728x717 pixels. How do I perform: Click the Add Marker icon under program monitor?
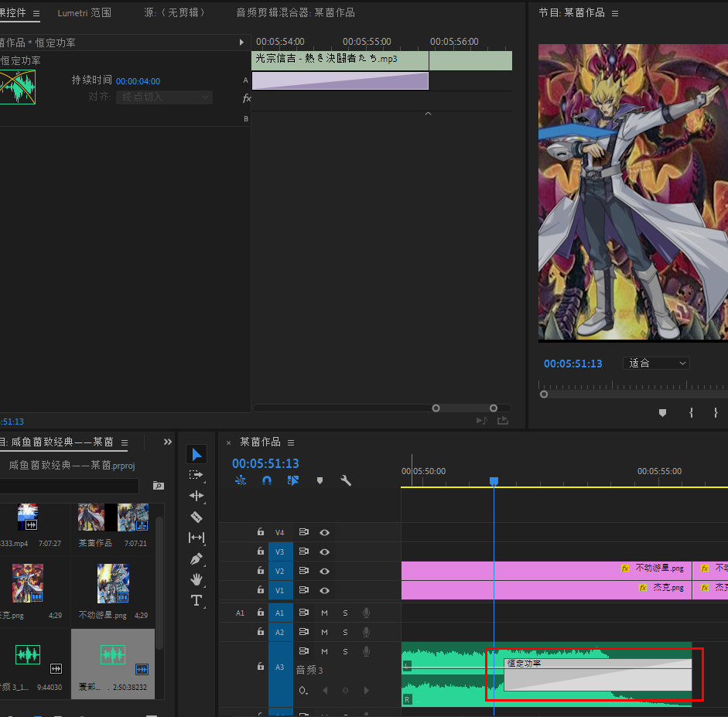662,412
